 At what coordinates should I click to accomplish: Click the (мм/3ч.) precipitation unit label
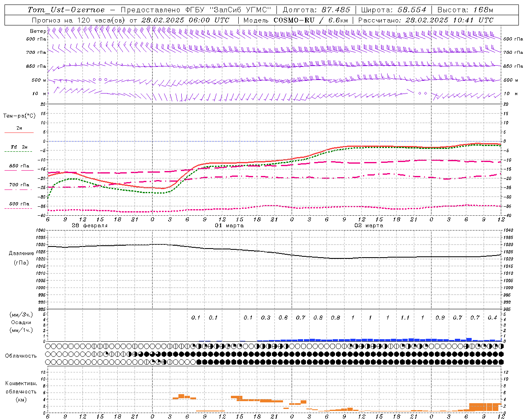click(21, 315)
